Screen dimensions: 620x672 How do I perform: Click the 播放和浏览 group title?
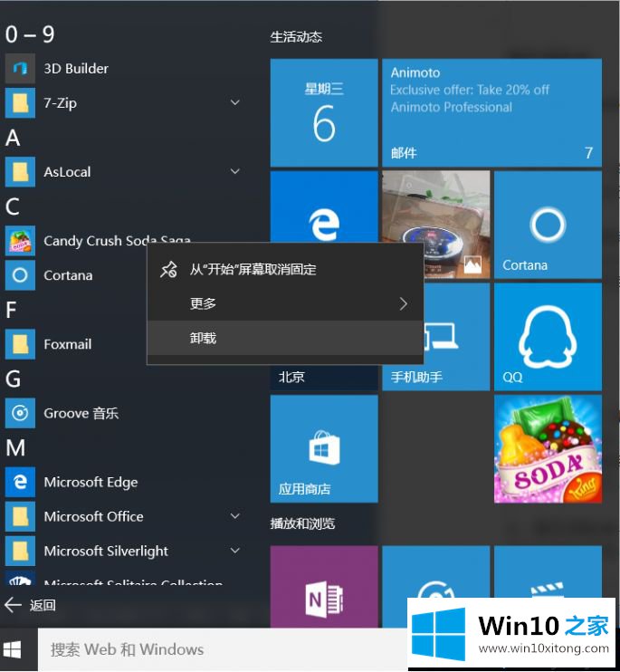coord(302,523)
